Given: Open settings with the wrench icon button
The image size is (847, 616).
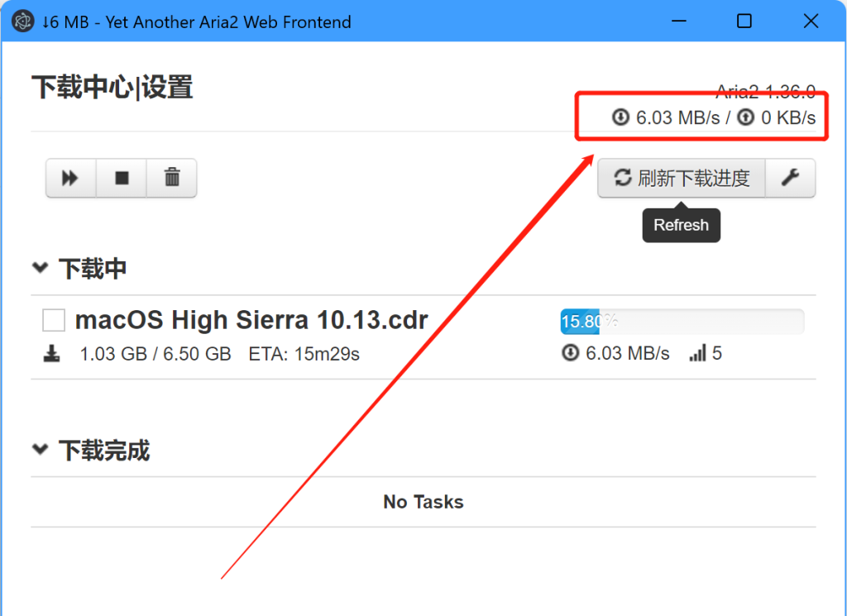Looking at the screenshot, I should [x=790, y=178].
